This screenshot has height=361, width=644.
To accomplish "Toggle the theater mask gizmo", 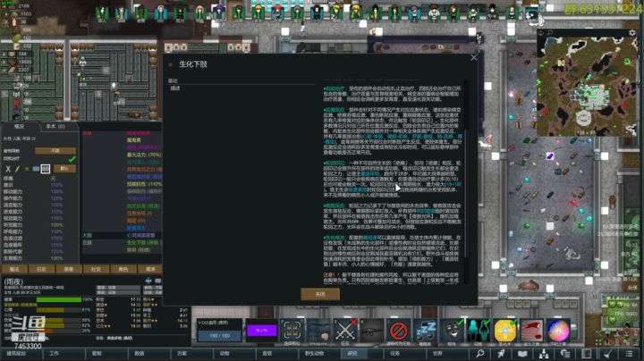I will pos(452,331).
